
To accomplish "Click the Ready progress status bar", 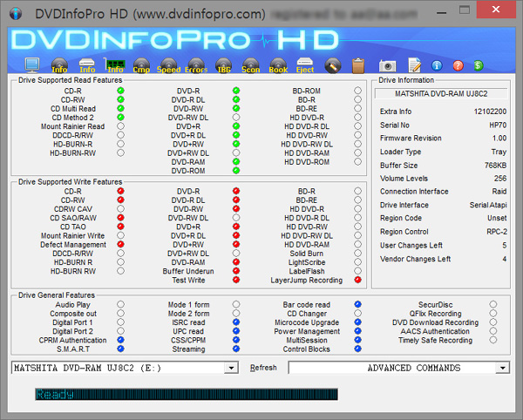I will [187, 394].
